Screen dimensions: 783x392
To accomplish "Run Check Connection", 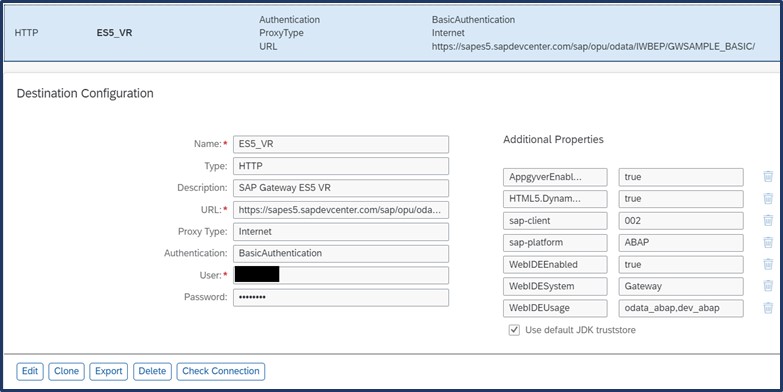I will [221, 372].
